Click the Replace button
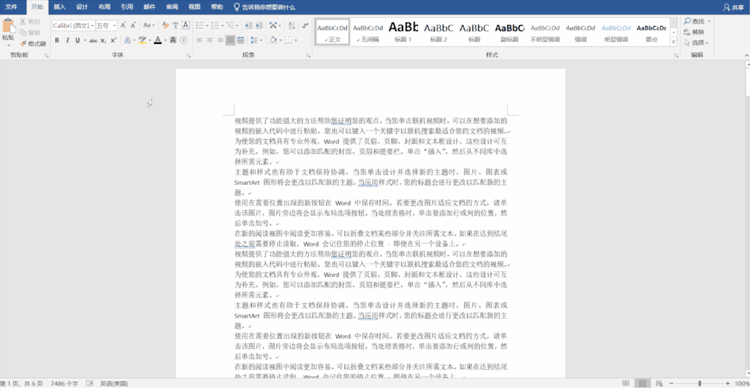 point(695,32)
